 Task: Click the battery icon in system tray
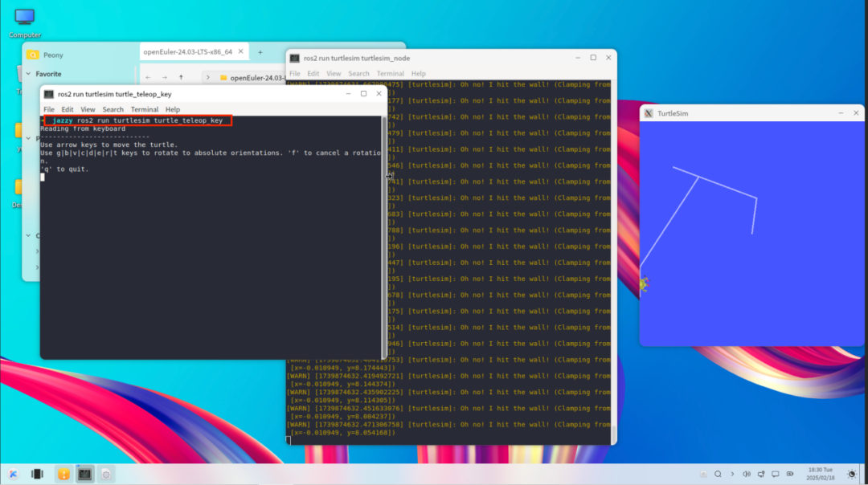[x=790, y=474]
